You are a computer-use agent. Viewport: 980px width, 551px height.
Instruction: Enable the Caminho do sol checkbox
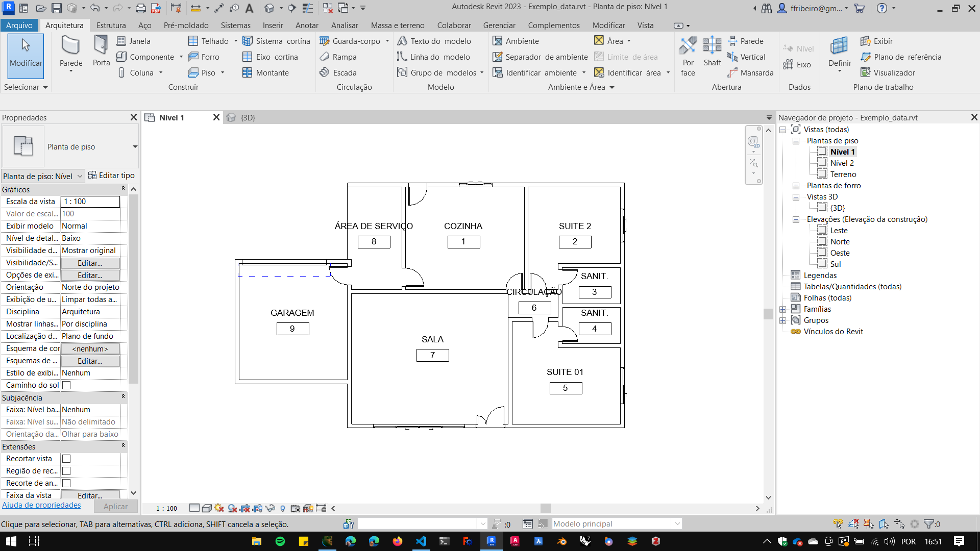(x=66, y=385)
